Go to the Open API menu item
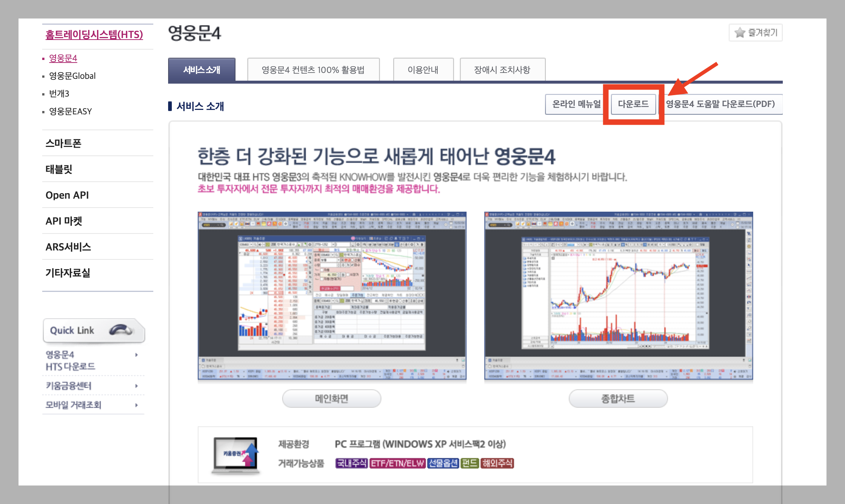Image resolution: width=845 pixels, height=504 pixels. 67,195
